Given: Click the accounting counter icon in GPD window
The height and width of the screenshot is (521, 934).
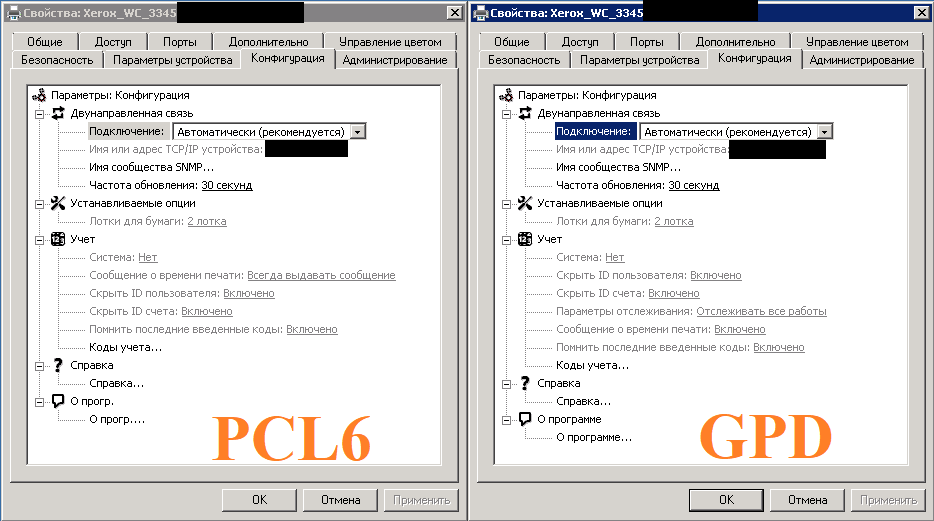Looking at the screenshot, I should tap(525, 239).
